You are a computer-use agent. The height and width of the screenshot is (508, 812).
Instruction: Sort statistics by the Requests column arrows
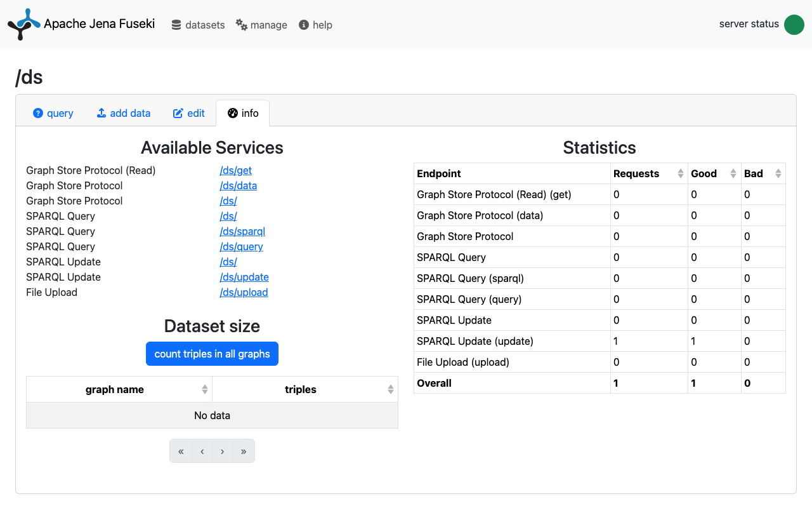681,173
